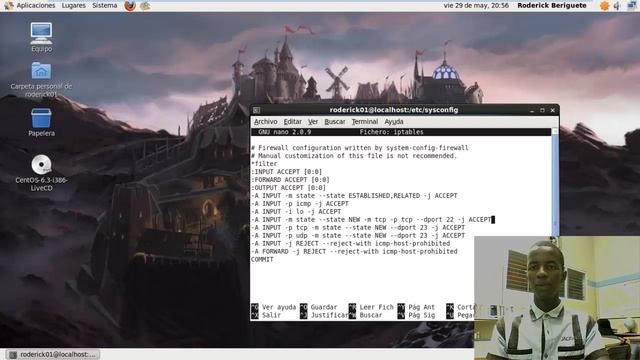Click the '-A FORWARD -j REJECT' rule line
This screenshot has width=640, height=360.
point(354,251)
